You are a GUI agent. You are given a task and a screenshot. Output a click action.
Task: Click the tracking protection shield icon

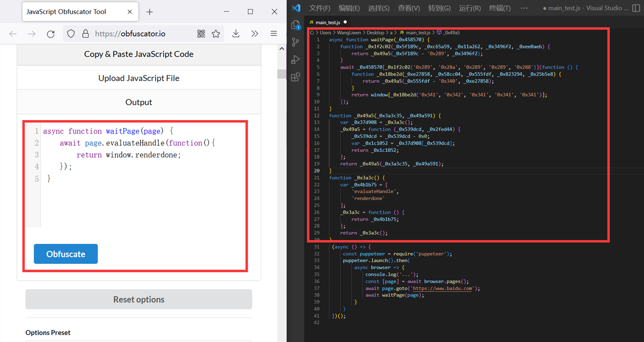click(70, 33)
